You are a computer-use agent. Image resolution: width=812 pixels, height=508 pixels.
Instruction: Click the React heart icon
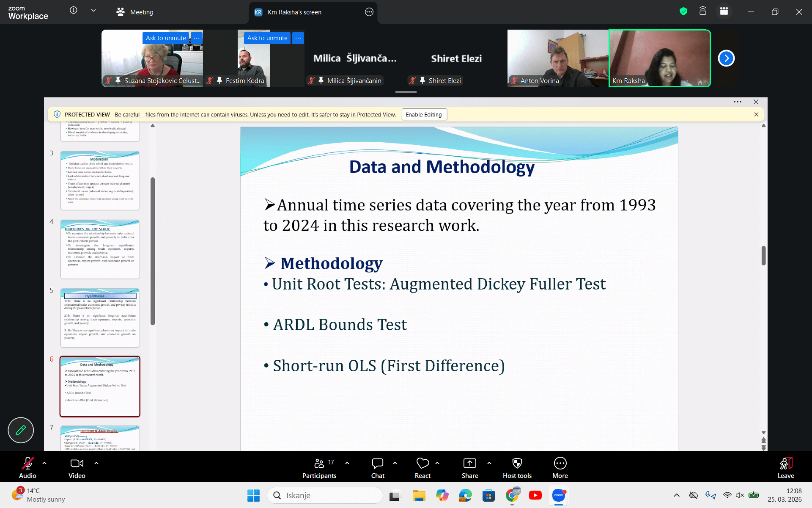422,464
